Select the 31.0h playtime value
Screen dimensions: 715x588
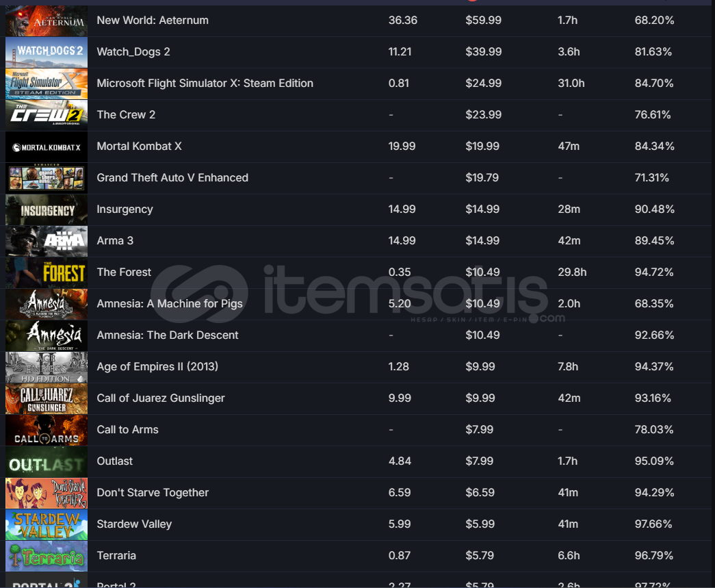click(x=571, y=83)
